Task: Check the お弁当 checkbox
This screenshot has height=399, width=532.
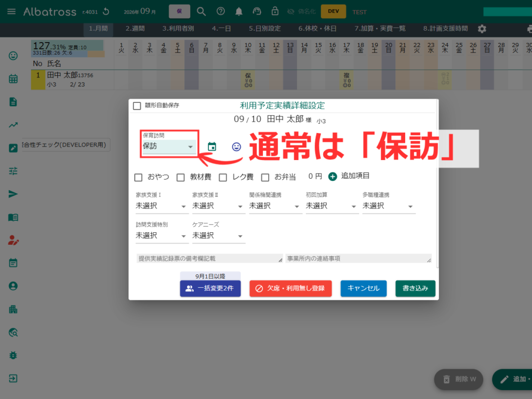Action: coord(265,178)
